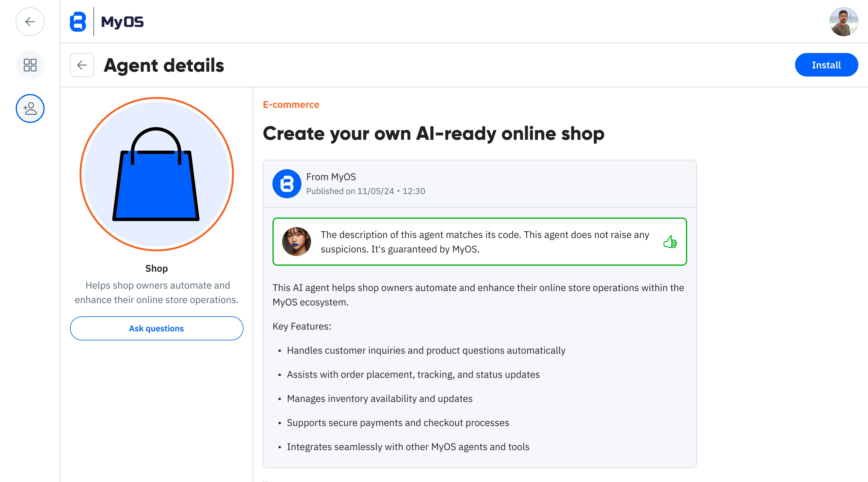Click the MyOS brand text
Viewport: 868px width, 482px height.
pos(122,22)
